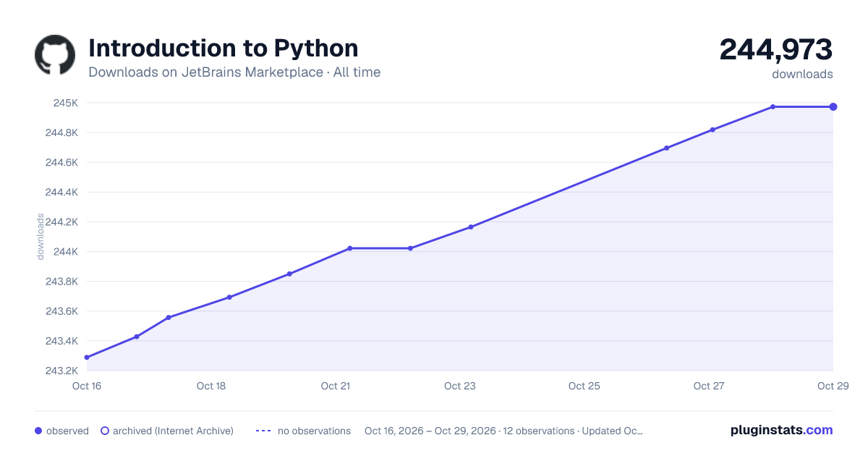Click the Oct 23 x-axis label
Viewport: 868px width, 456px height.
pyautogui.click(x=460, y=386)
